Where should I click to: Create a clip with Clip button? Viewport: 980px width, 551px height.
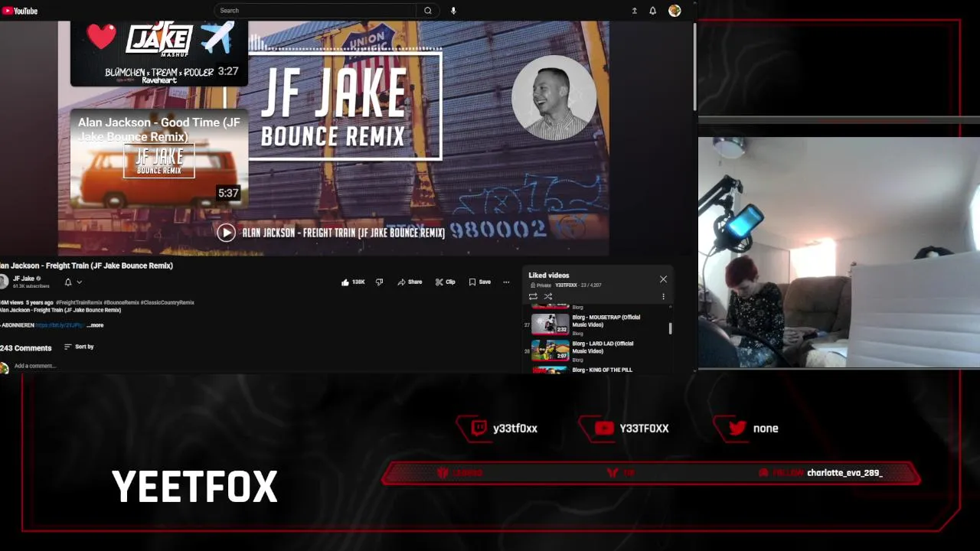point(445,282)
